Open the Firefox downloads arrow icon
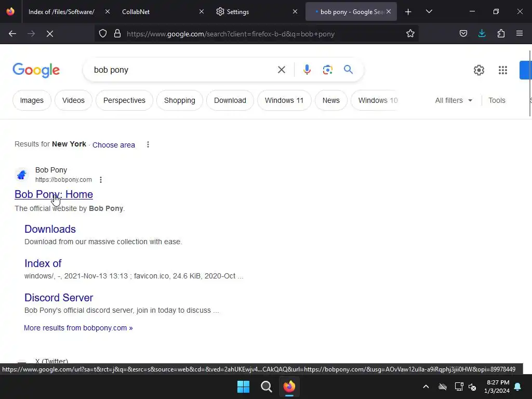532x399 pixels. click(482, 33)
